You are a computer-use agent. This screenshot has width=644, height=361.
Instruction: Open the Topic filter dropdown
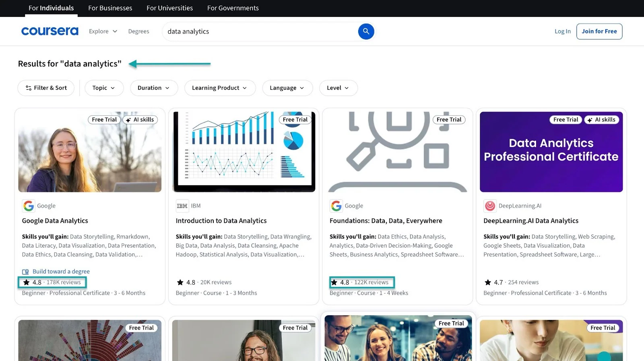[x=104, y=88]
